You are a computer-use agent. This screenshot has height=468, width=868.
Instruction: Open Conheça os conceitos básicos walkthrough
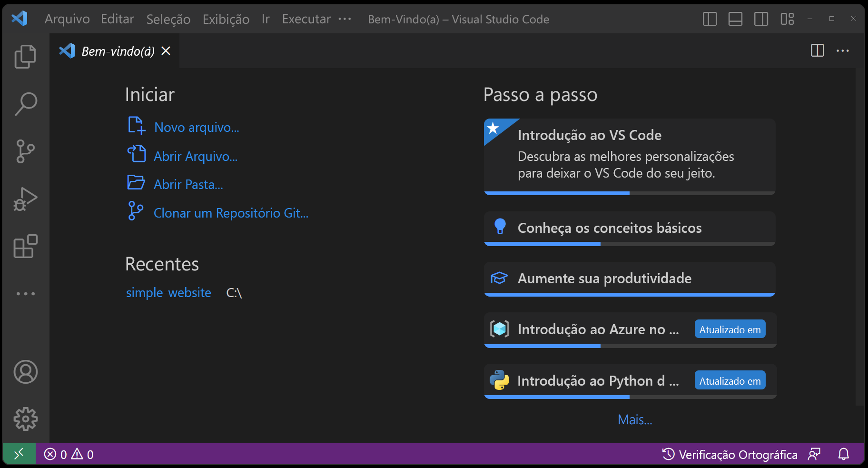pos(630,229)
